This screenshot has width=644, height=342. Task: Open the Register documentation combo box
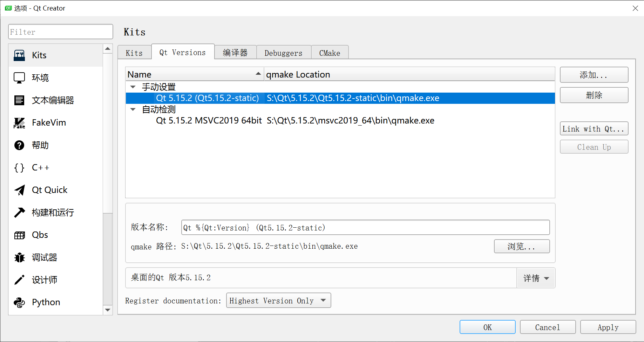(x=278, y=301)
